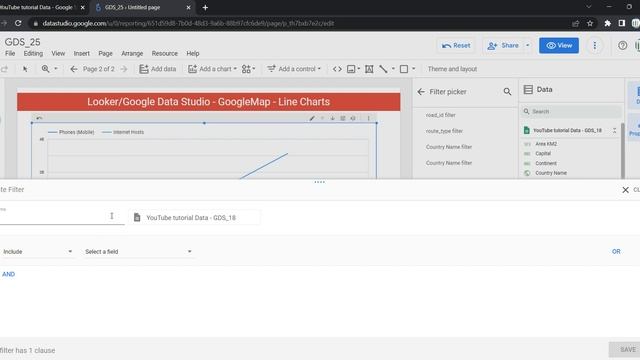Open the Add a chart dropdown
Viewport: 640px width, 360px height.
tap(212, 69)
